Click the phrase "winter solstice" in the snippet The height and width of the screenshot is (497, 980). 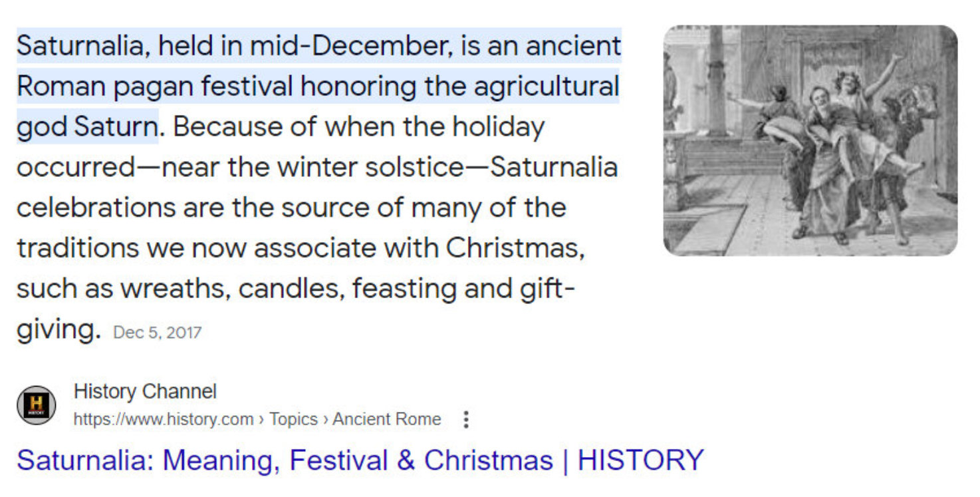coord(370,167)
